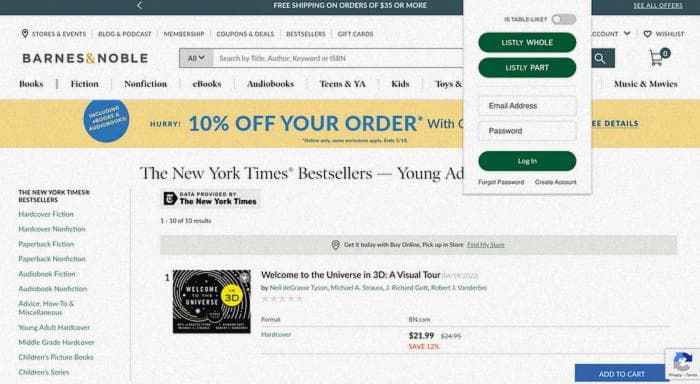Click the Welcome to the Universe cover
700x384 pixels.
(212, 301)
